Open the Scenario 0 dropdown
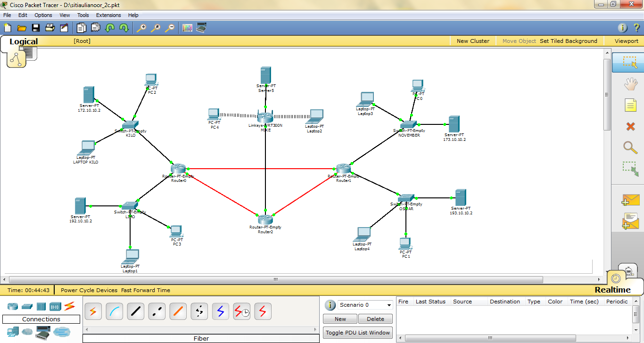The image size is (644, 343). point(365,305)
